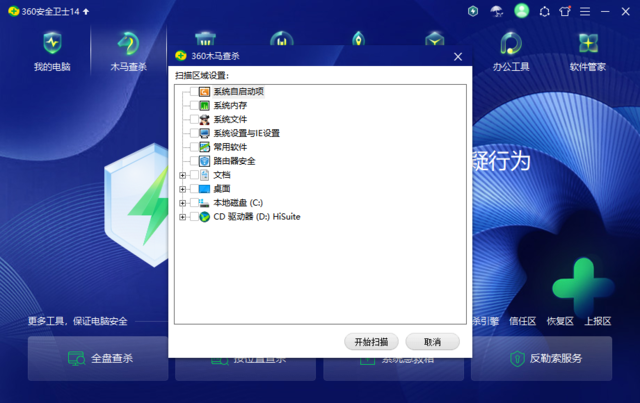Tick the 文档 checkbox
This screenshot has height=403, width=640.
[194, 175]
